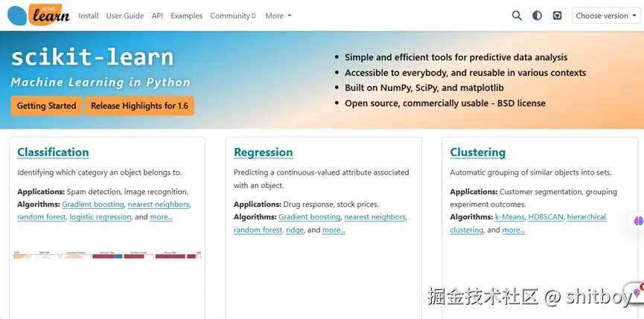The image size is (644, 319).
Task: Open the API reference
Action: (157, 16)
